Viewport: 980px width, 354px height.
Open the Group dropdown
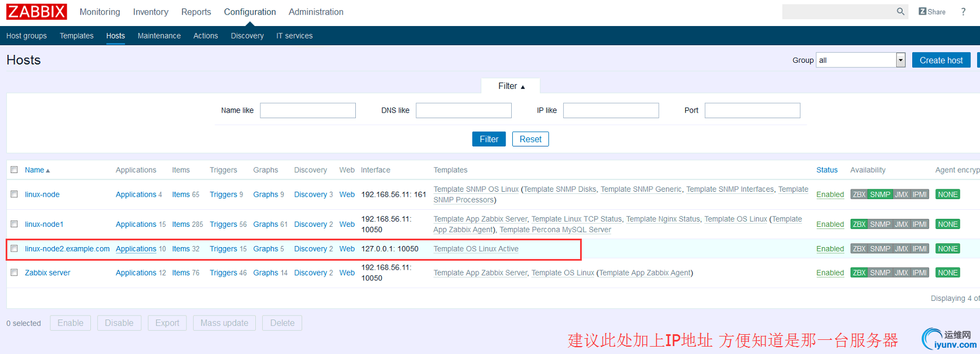click(x=861, y=60)
